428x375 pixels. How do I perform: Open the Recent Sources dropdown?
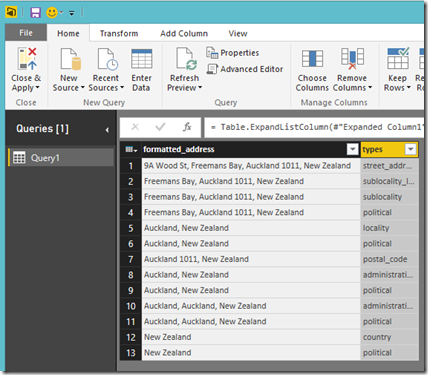pyautogui.click(x=106, y=83)
